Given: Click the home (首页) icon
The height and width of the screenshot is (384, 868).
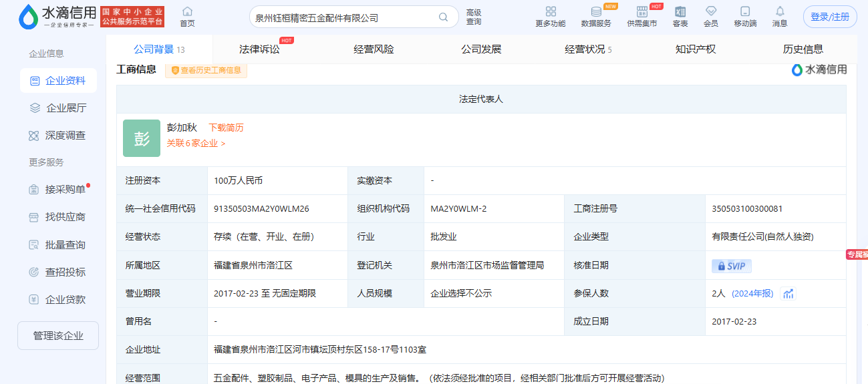Looking at the screenshot, I should click(188, 12).
